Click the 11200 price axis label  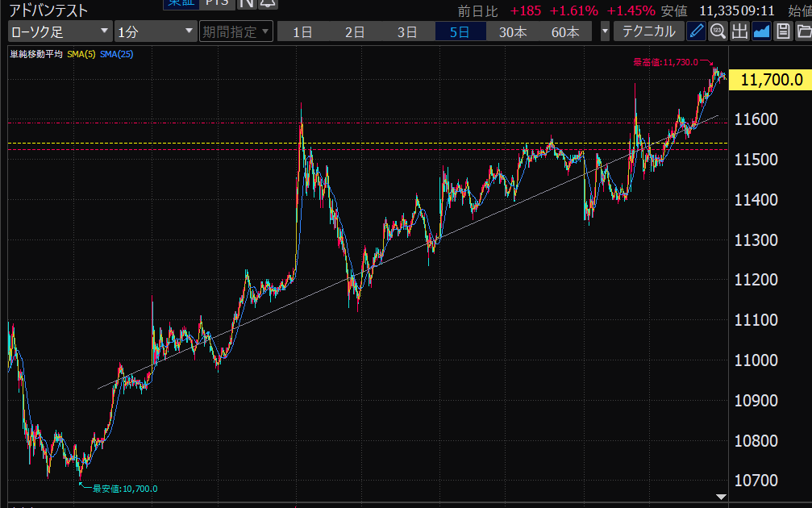coord(756,280)
